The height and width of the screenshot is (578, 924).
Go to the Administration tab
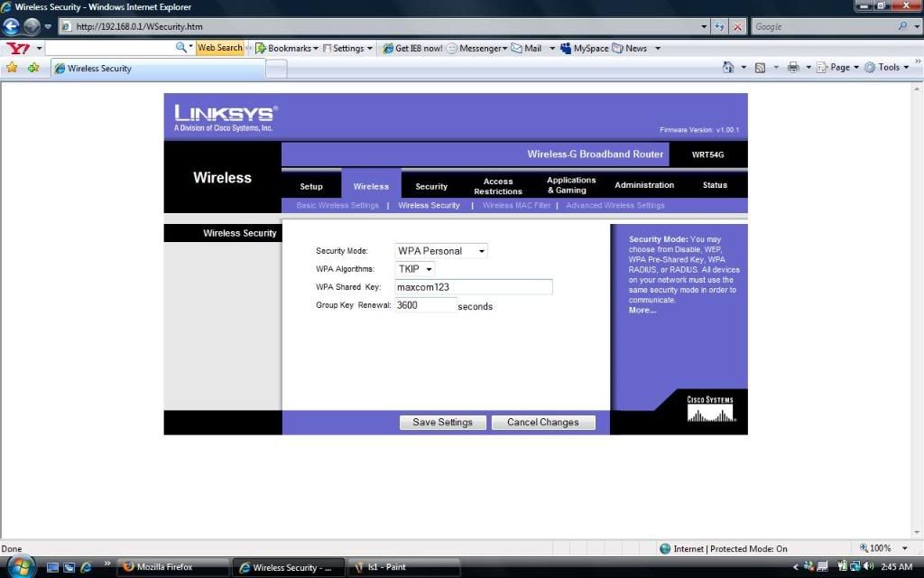tap(644, 185)
